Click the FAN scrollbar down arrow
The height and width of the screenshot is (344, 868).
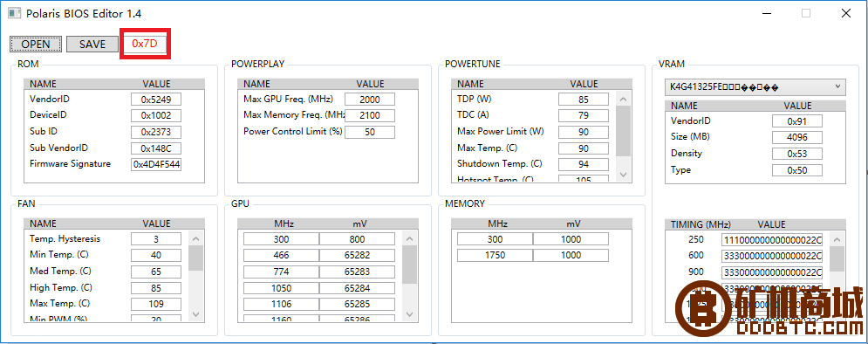point(196,314)
